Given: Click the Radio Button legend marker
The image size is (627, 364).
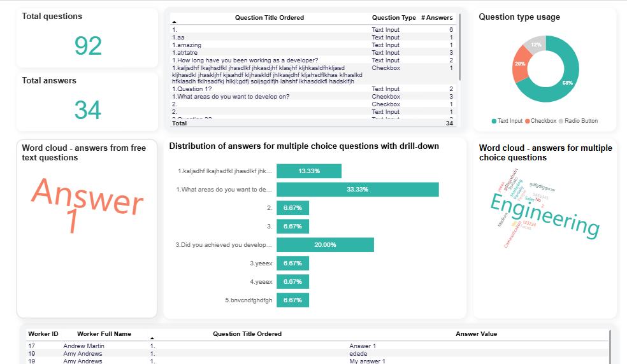Looking at the screenshot, I should [563, 121].
